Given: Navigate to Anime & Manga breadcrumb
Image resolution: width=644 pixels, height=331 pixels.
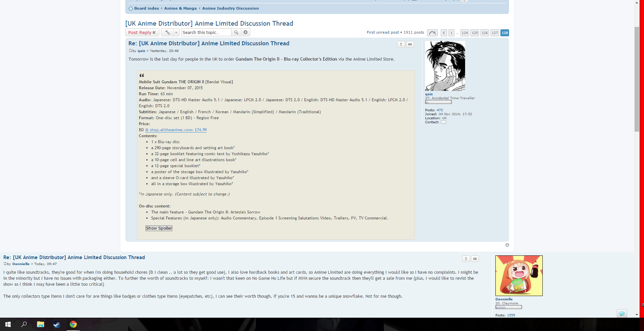Looking at the screenshot, I should [x=180, y=8].
